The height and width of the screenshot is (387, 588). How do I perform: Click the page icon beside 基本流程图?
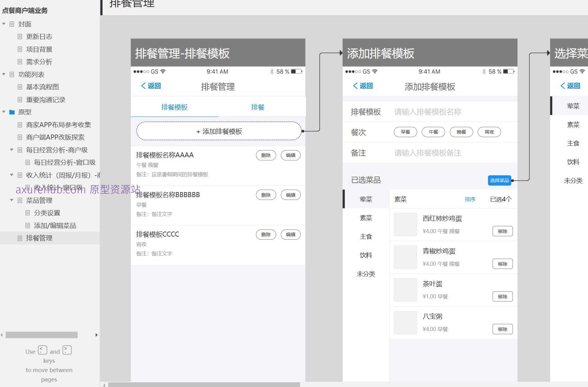pos(20,87)
